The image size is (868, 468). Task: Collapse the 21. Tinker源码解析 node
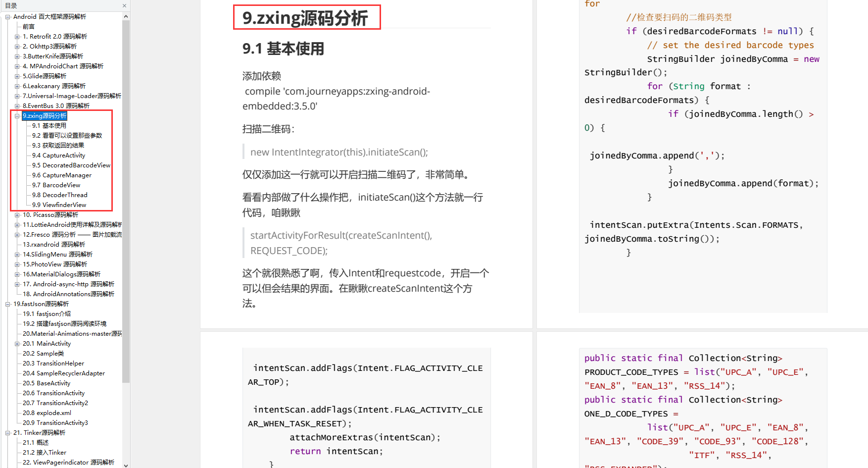[x=8, y=433]
